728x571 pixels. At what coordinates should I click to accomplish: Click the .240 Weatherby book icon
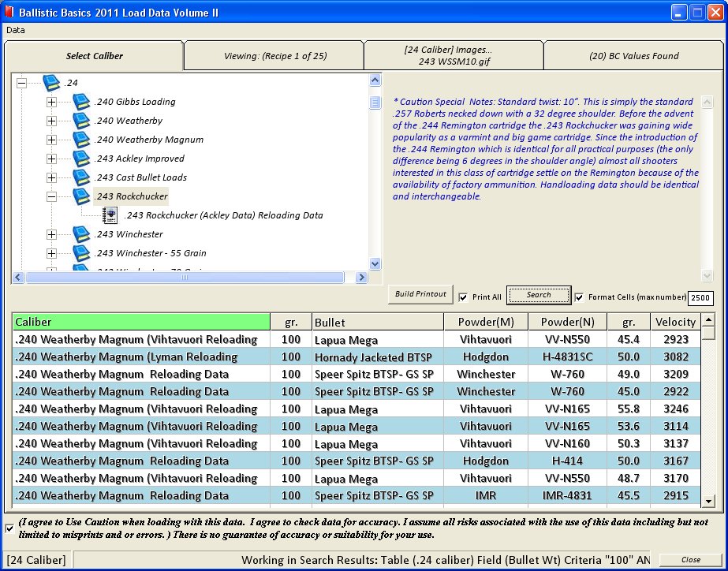point(82,121)
